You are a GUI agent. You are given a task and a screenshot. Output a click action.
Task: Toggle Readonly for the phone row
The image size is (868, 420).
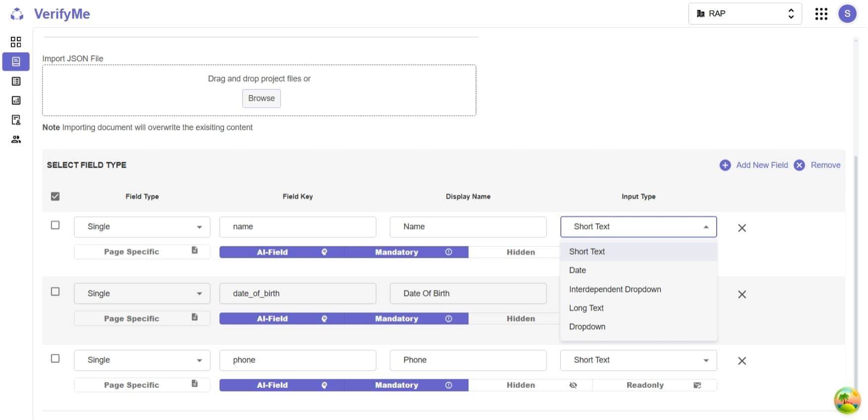pos(655,385)
